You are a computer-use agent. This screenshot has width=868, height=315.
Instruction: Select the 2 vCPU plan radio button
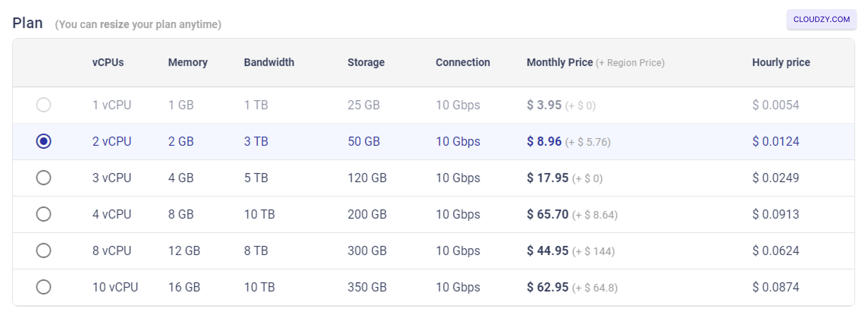point(44,141)
